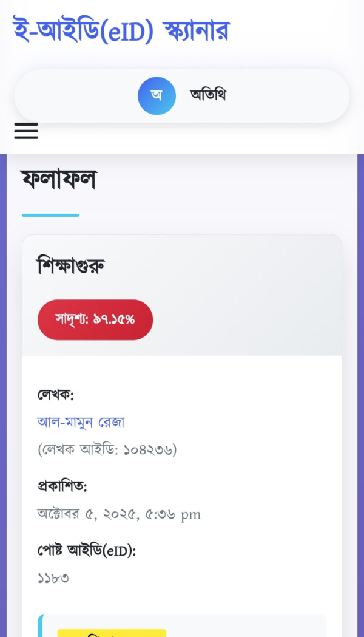This screenshot has width=364, height=637.
Task: Click the cyan divider under ফলাফল
Action: click(50, 214)
